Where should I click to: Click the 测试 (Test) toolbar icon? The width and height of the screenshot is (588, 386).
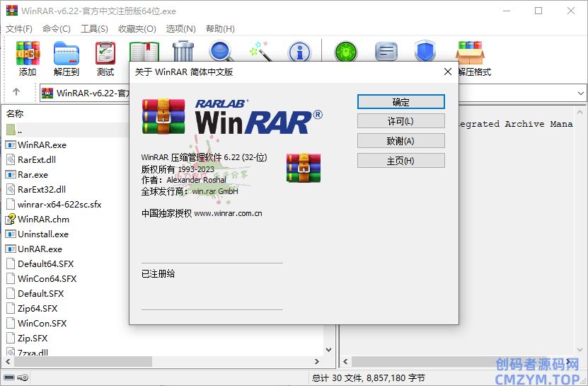[x=105, y=53]
